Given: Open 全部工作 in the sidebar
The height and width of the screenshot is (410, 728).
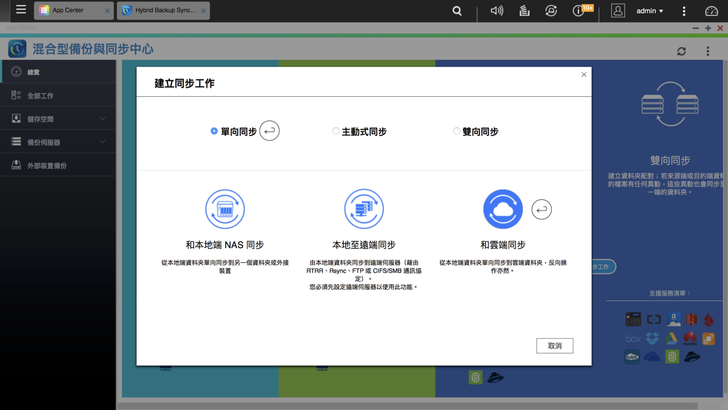Looking at the screenshot, I should tap(40, 96).
